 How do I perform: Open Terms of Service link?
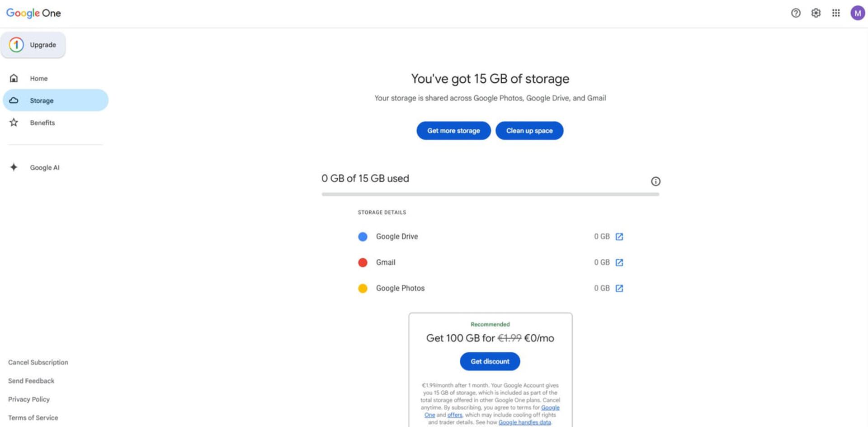click(33, 418)
